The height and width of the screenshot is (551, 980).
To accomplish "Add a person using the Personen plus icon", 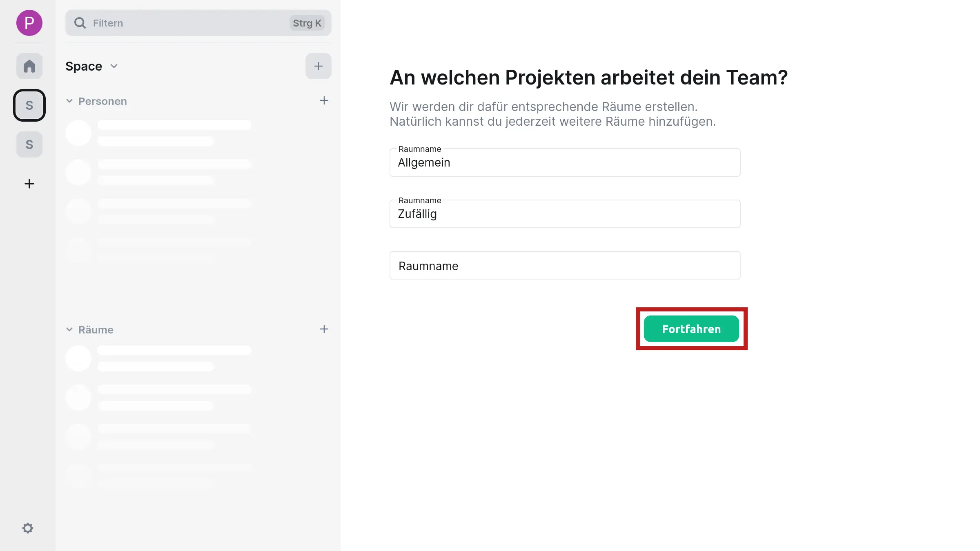I will [324, 100].
